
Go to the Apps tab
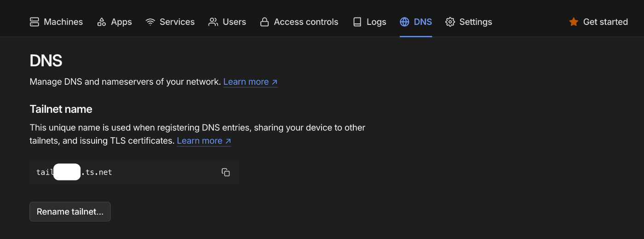pyautogui.click(x=115, y=22)
